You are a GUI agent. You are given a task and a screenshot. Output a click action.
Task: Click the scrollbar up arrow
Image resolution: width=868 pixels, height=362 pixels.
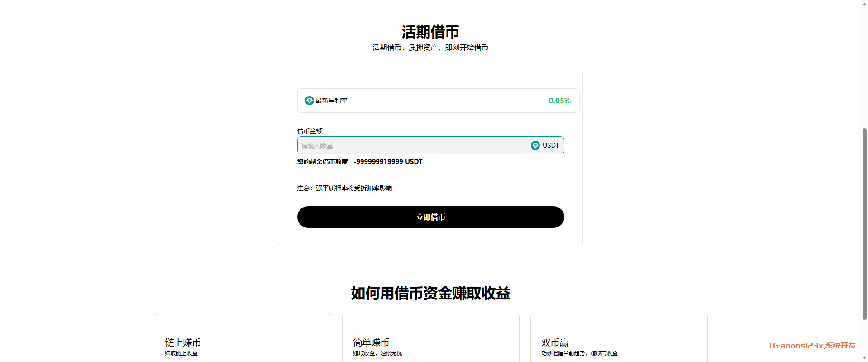coord(864,4)
